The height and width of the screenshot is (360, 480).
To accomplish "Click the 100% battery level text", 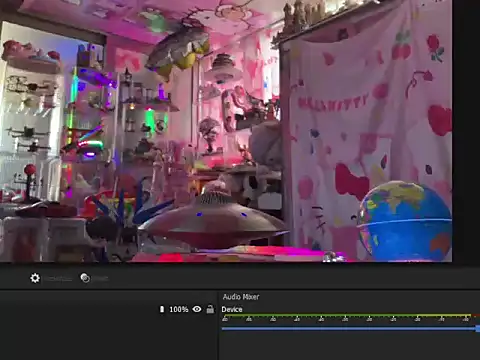I will pos(179,309).
